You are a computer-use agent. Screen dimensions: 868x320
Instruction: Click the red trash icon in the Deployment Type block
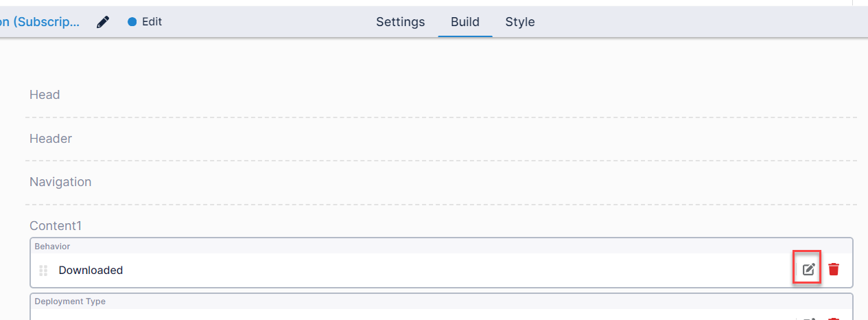click(x=834, y=319)
